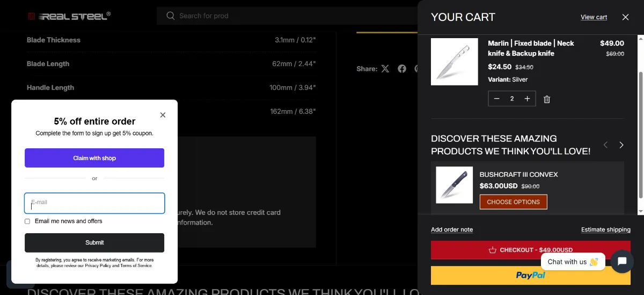Edit the quantity value field
The width and height of the screenshot is (644, 295).
point(512,99)
